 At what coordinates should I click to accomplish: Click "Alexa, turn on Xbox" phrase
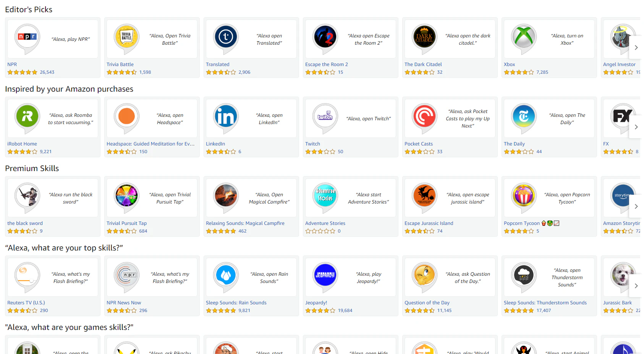click(x=567, y=39)
